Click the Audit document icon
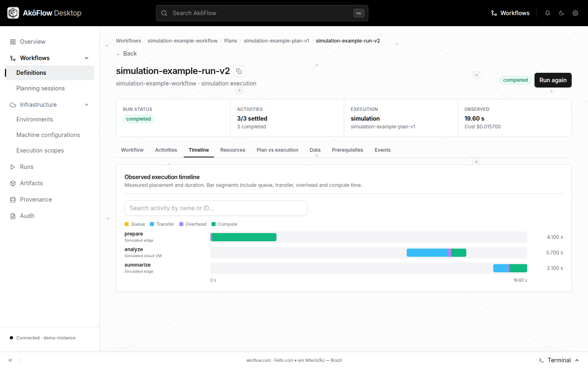The width and height of the screenshot is (588, 368). [x=13, y=216]
